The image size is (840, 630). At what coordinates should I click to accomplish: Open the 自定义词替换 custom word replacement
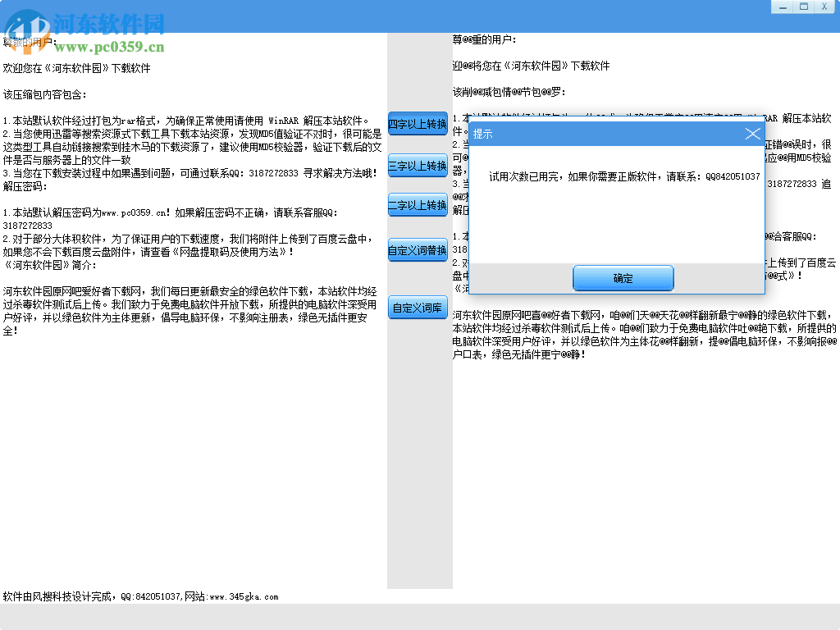coord(418,249)
